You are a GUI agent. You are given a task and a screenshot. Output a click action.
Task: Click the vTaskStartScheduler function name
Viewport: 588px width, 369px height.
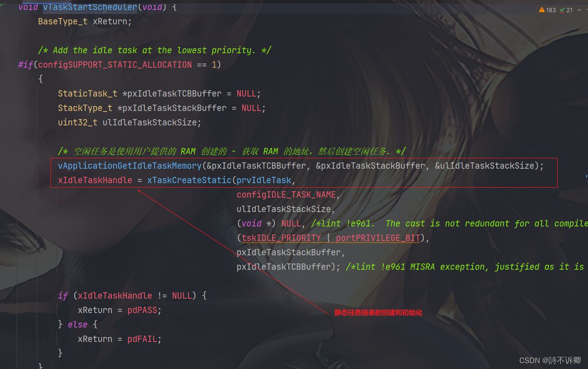90,7
